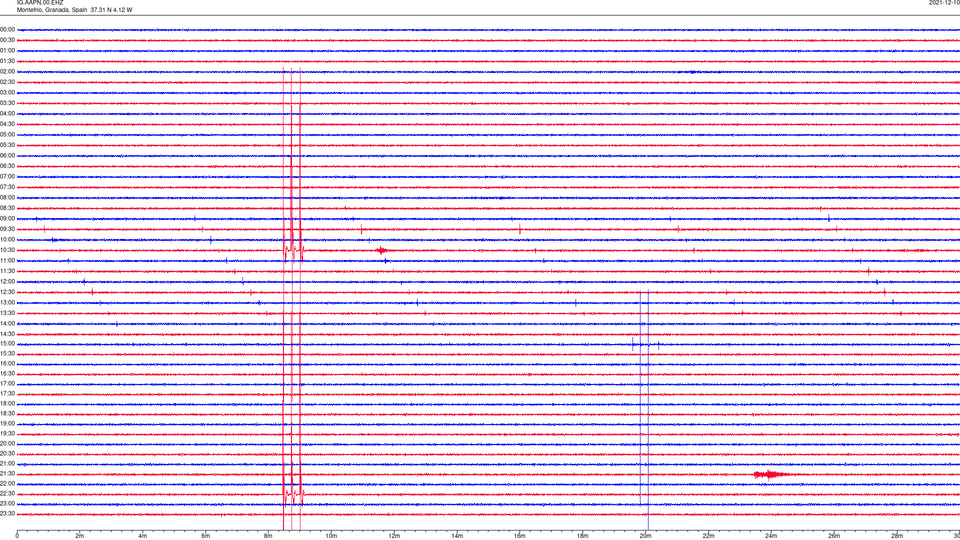The width and height of the screenshot is (960, 540).
Task: Select the 01:30 time label
Action: point(7,61)
